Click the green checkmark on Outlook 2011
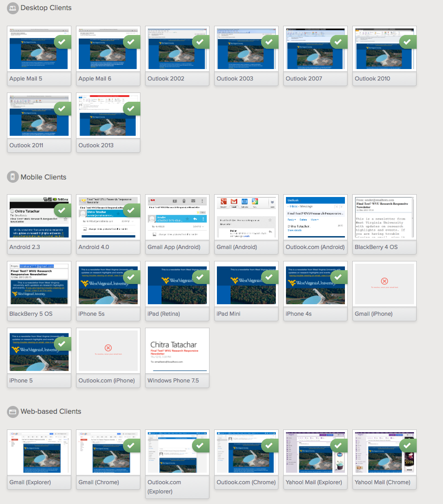443x504 pixels. pyautogui.click(x=62, y=109)
